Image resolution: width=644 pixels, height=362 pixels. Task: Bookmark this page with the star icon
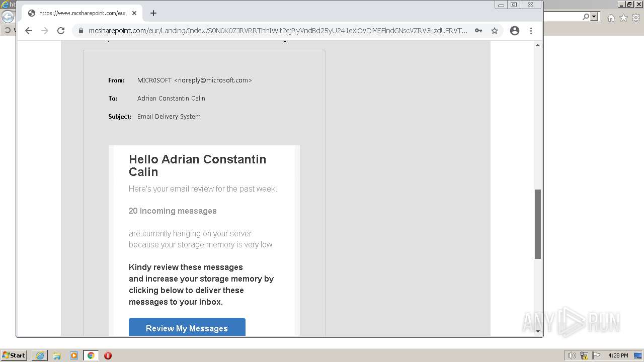495,31
